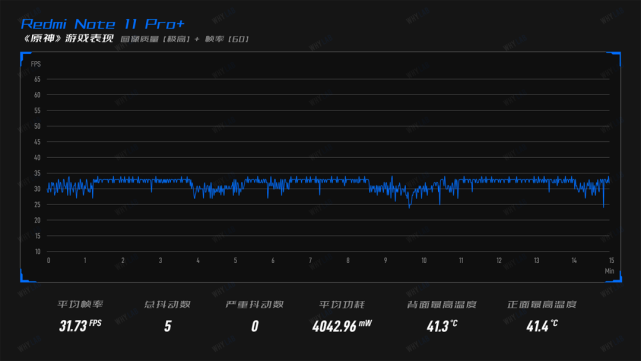The height and width of the screenshot is (361, 641).
Task: Click the '平均帧率' stat heading
Action: pos(80,305)
